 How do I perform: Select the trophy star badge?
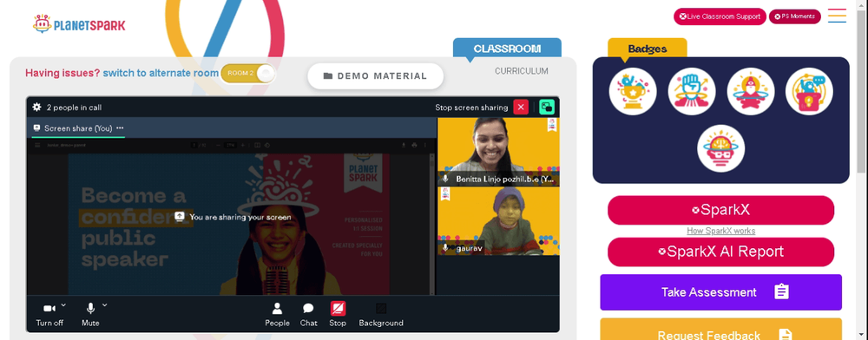click(x=633, y=91)
